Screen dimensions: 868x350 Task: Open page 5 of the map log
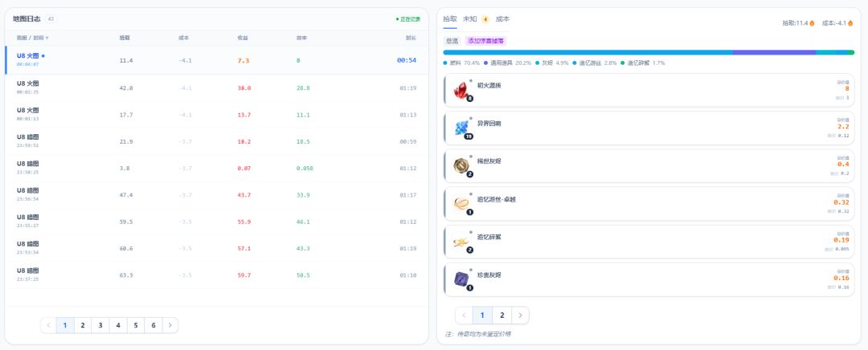pos(136,326)
